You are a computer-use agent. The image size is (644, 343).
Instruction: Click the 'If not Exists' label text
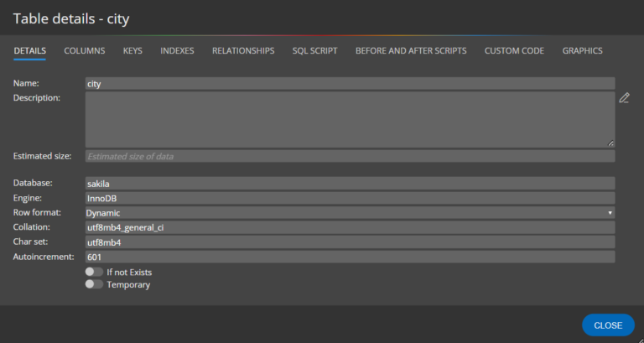coord(129,273)
